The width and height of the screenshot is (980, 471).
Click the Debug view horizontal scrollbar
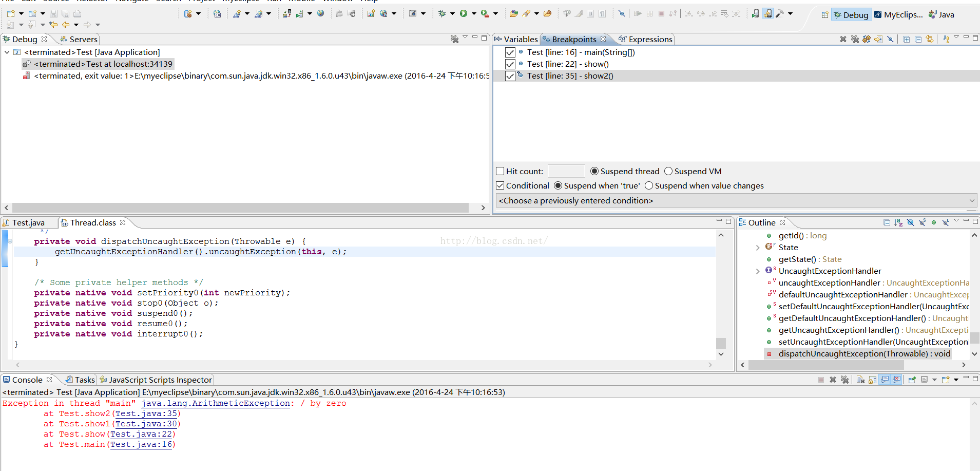pos(240,208)
